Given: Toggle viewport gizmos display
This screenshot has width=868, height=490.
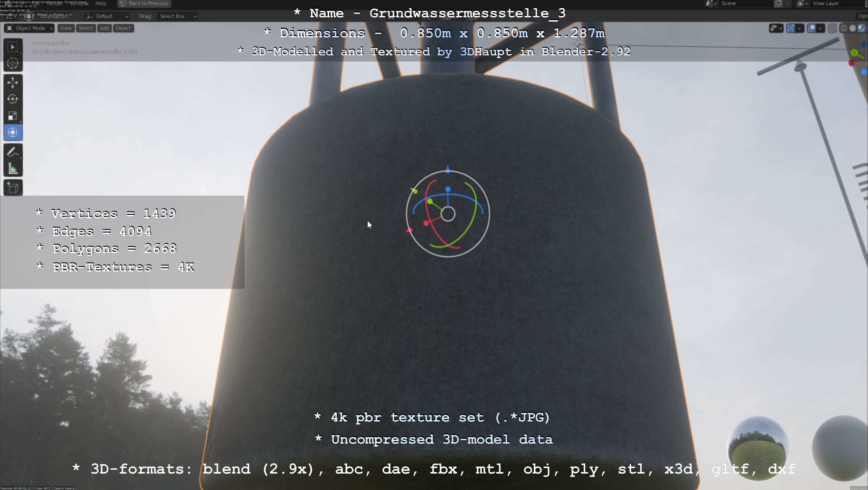Looking at the screenshot, I should [791, 28].
